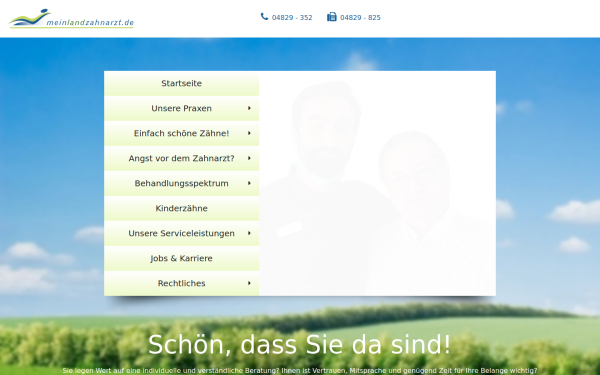
Task: Expand Angst vor dem Zahnarzt? arrow
Action: coord(249,158)
